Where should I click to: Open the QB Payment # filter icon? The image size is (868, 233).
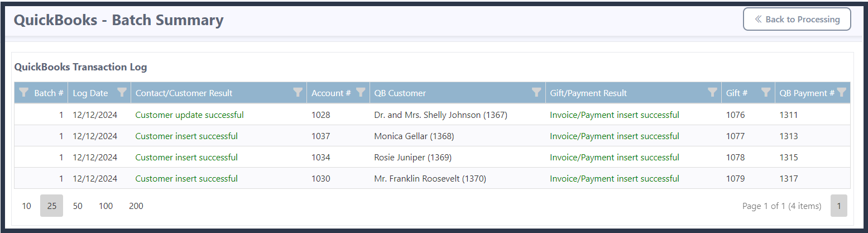(842, 93)
